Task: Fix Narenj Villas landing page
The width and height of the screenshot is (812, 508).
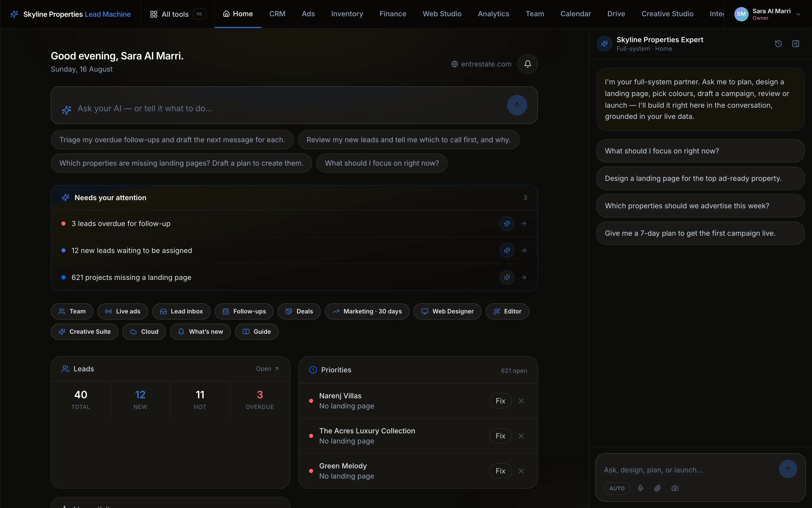Action: pyautogui.click(x=500, y=401)
